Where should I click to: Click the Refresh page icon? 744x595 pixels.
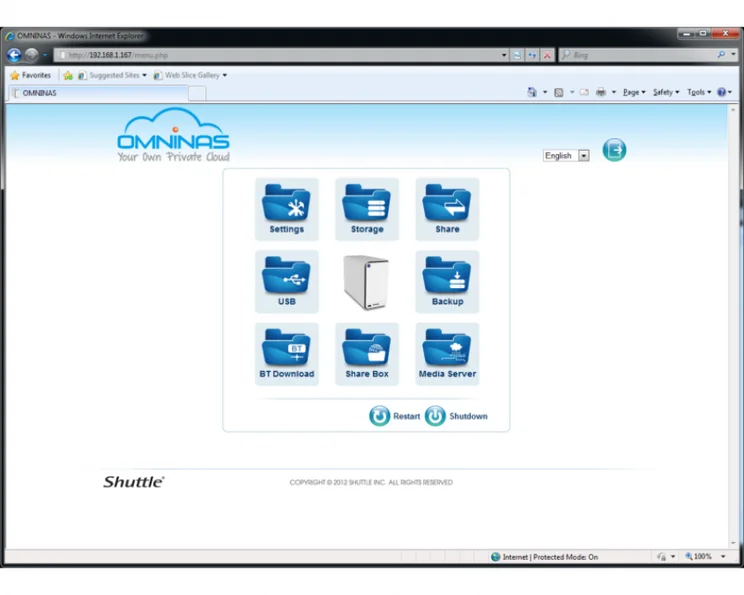[532, 55]
